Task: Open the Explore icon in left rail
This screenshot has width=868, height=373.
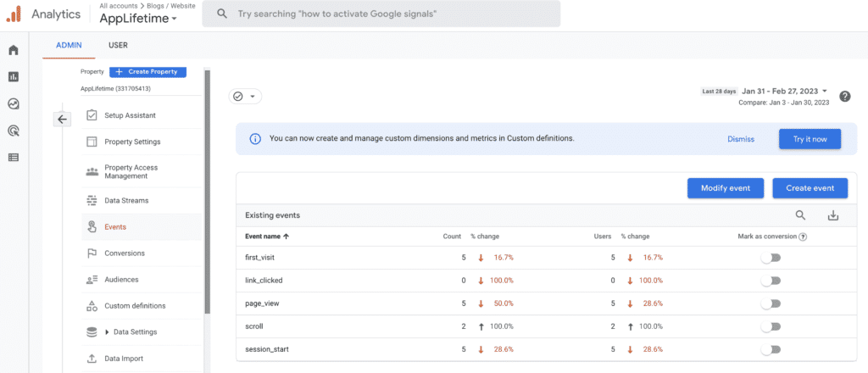Action: click(14, 104)
